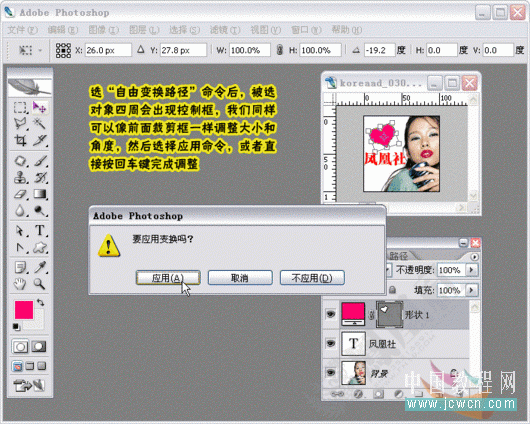Image resolution: width=530 pixels, height=424 pixels.
Task: Select the History Brush tool
Action: pyautogui.click(x=40, y=178)
